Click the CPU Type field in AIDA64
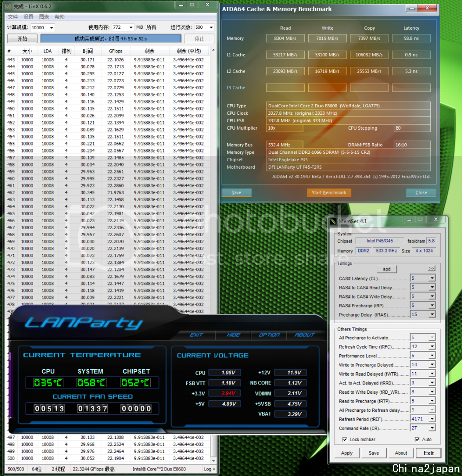 348,106
